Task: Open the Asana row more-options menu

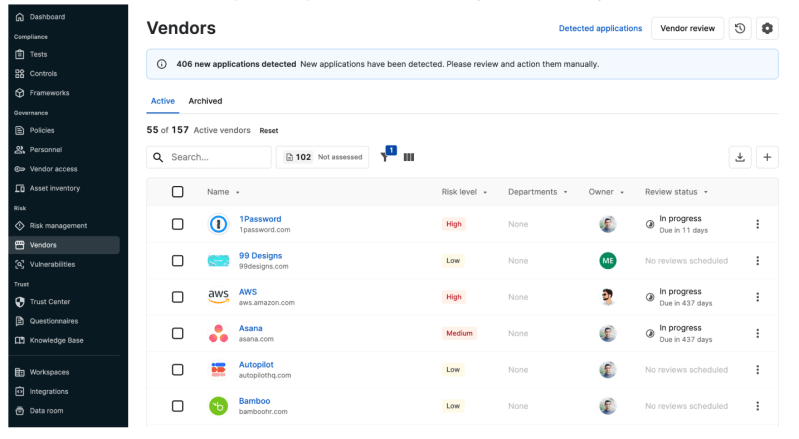Action: (x=758, y=333)
